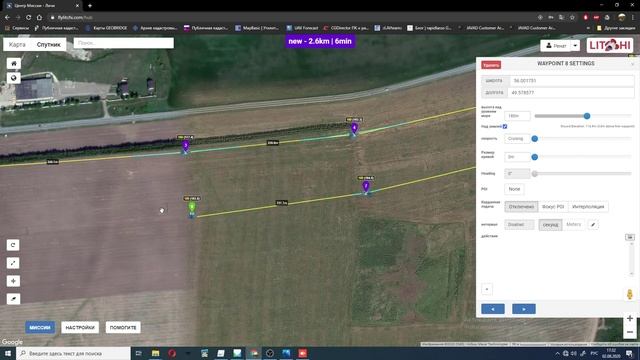This screenshot has height=360, width=640.
Task: Click the altitude value field
Action: [517, 116]
